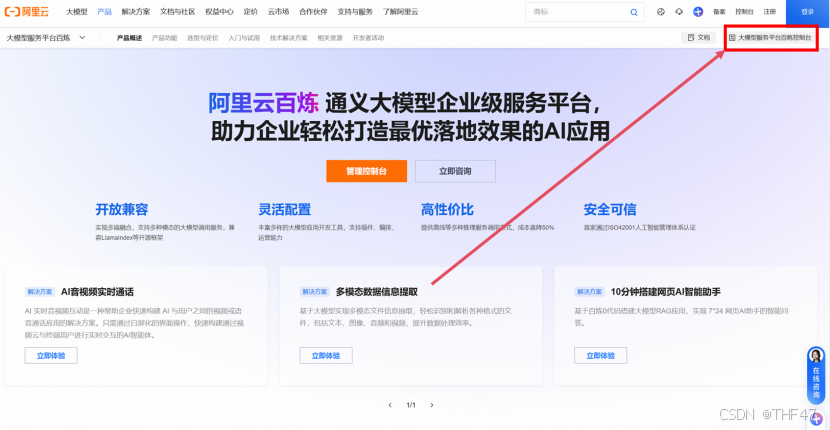Click 解决方案 tag on 多模态数据信息提取 card
The height and width of the screenshot is (430, 830).
[314, 292]
